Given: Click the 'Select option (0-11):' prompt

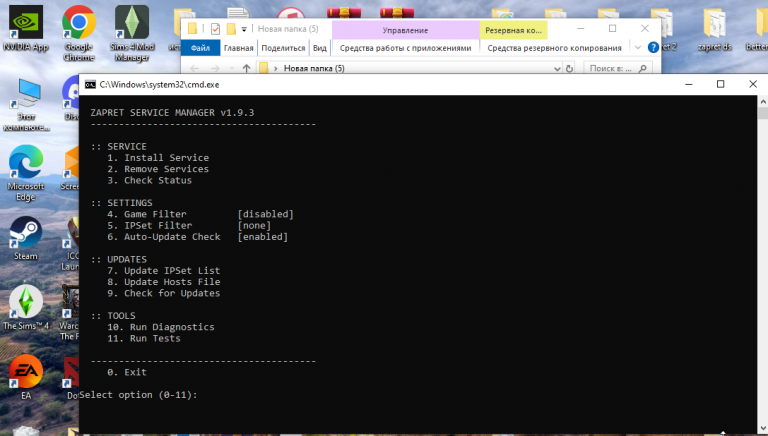Looking at the screenshot, I should tap(139, 395).
